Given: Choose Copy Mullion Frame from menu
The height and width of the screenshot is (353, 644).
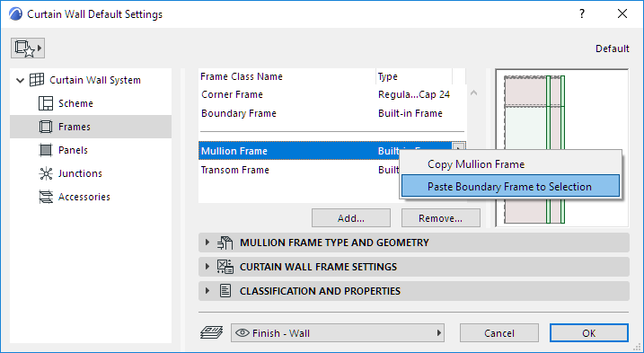Looking at the screenshot, I should (510, 164).
